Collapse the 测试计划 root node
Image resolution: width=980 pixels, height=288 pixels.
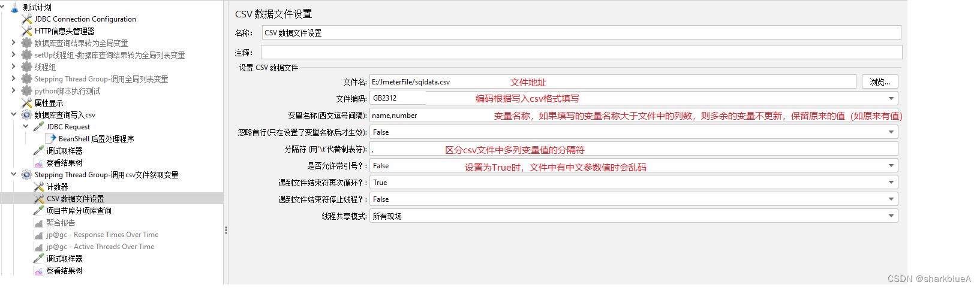pyautogui.click(x=3, y=7)
